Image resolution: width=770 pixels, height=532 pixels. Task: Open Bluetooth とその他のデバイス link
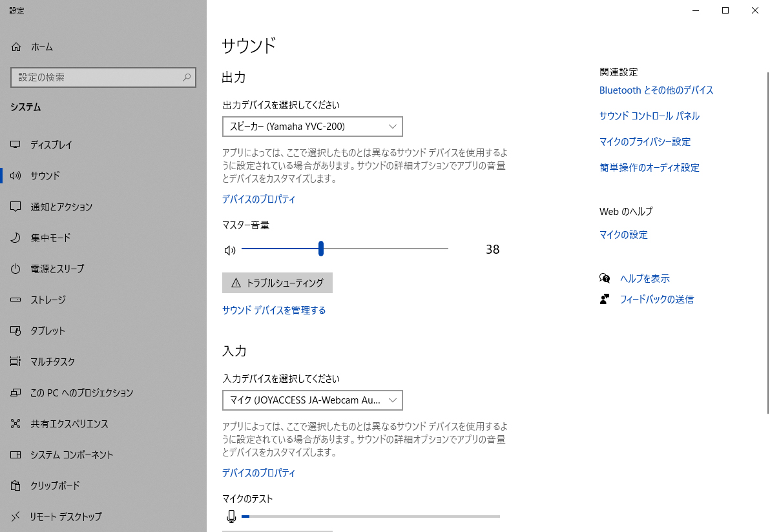point(656,90)
